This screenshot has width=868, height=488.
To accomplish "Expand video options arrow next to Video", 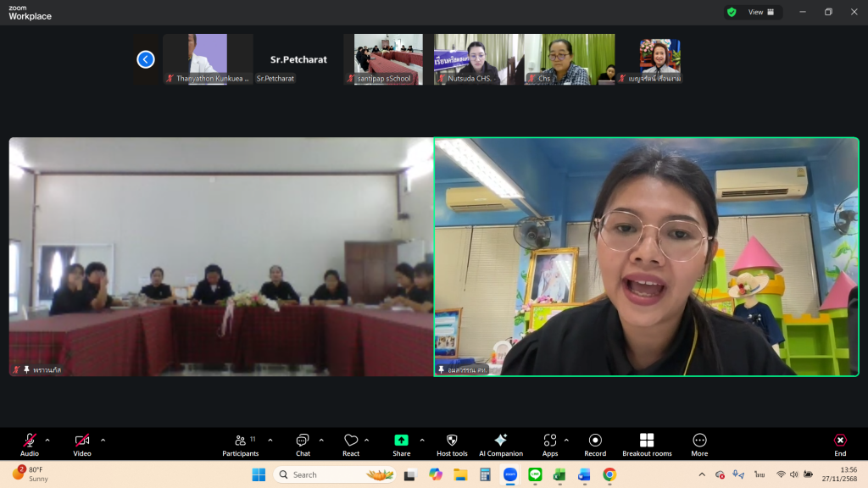I will coord(103,440).
